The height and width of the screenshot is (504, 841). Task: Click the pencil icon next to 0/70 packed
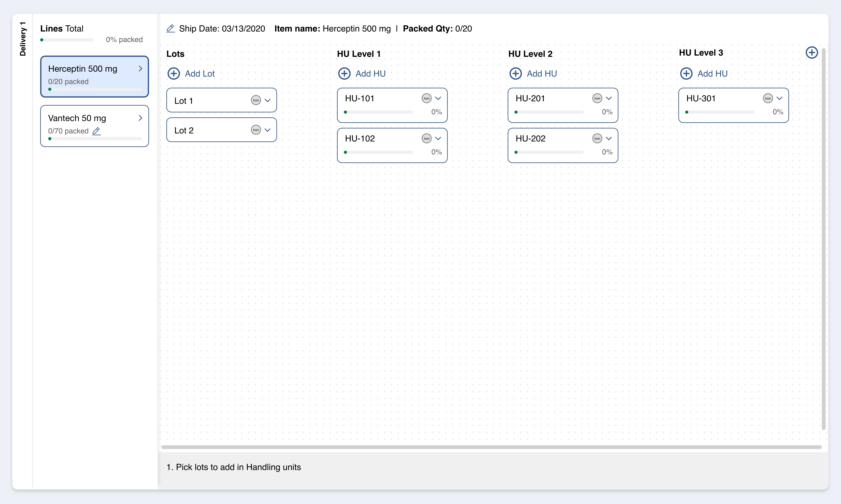(x=96, y=131)
